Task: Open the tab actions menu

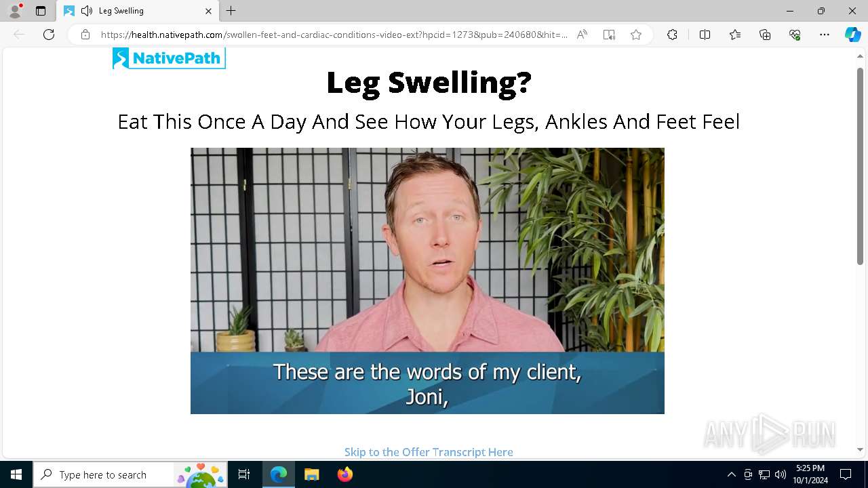Action: click(x=41, y=11)
